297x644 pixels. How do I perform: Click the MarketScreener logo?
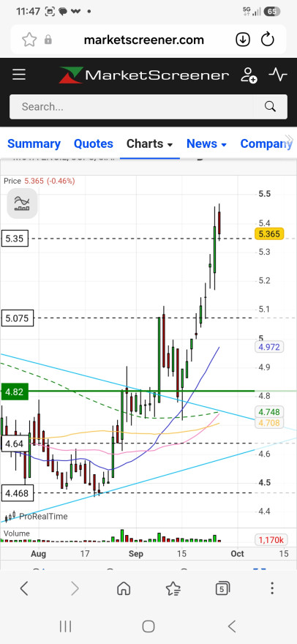click(x=143, y=75)
